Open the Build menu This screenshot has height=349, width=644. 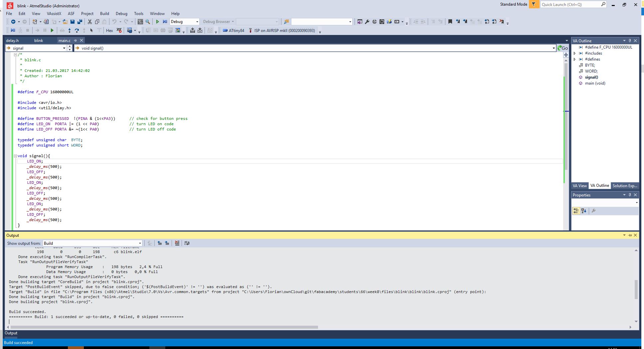[104, 14]
